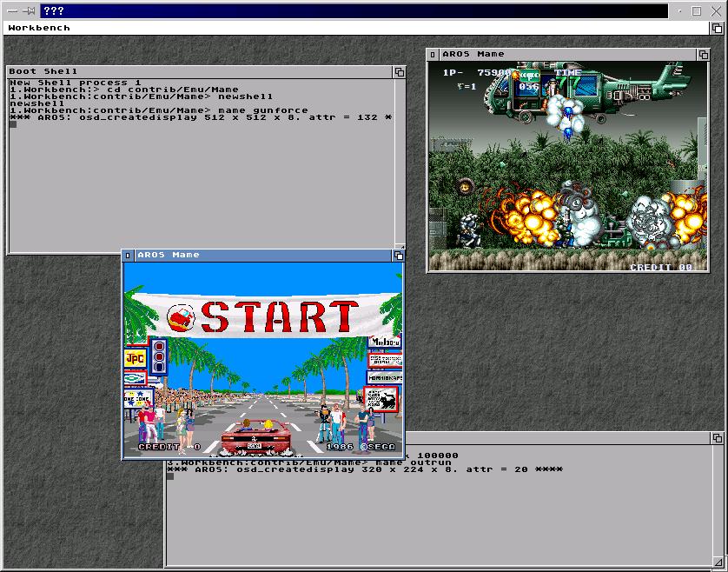Click the lower shell window's depth gadget

[x=717, y=437]
